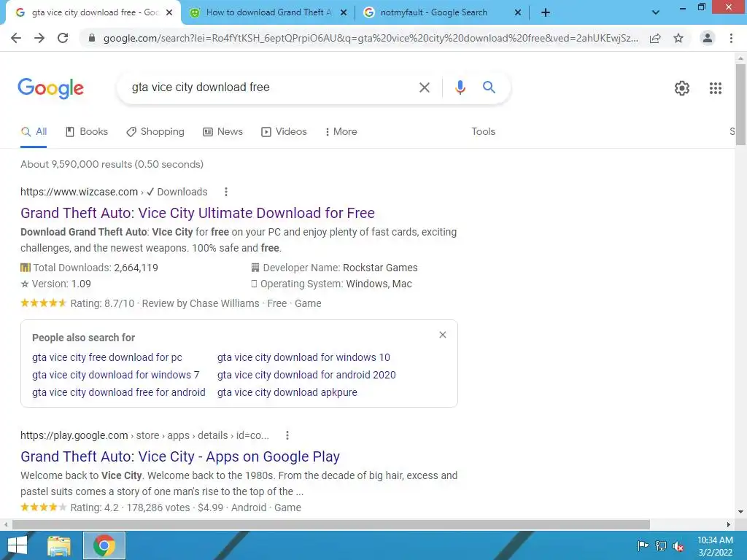Viewport: 747px width, 560px height.
Task: Show the taskbar clock and date
Action: pyautogui.click(x=715, y=546)
